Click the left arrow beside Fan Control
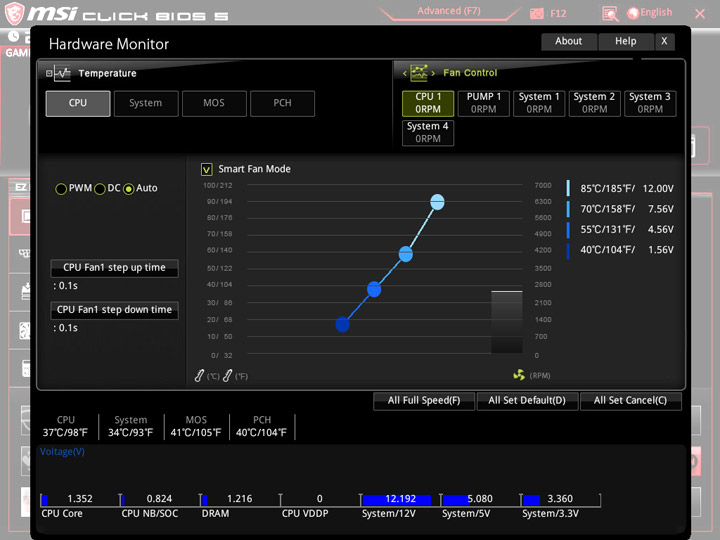This screenshot has width=720, height=540. (x=405, y=73)
